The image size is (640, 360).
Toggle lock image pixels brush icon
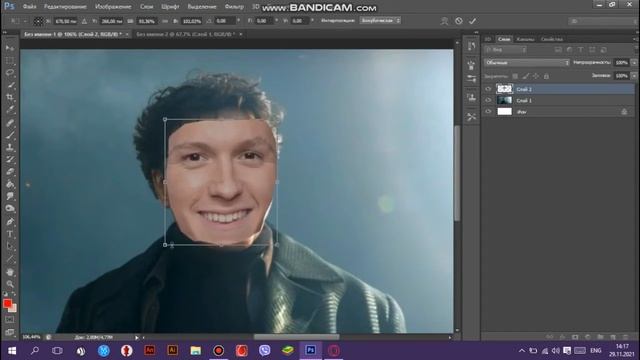(x=526, y=76)
